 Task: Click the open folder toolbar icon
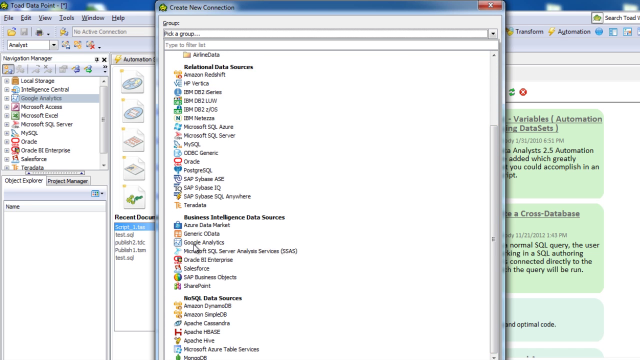(x=11, y=31)
